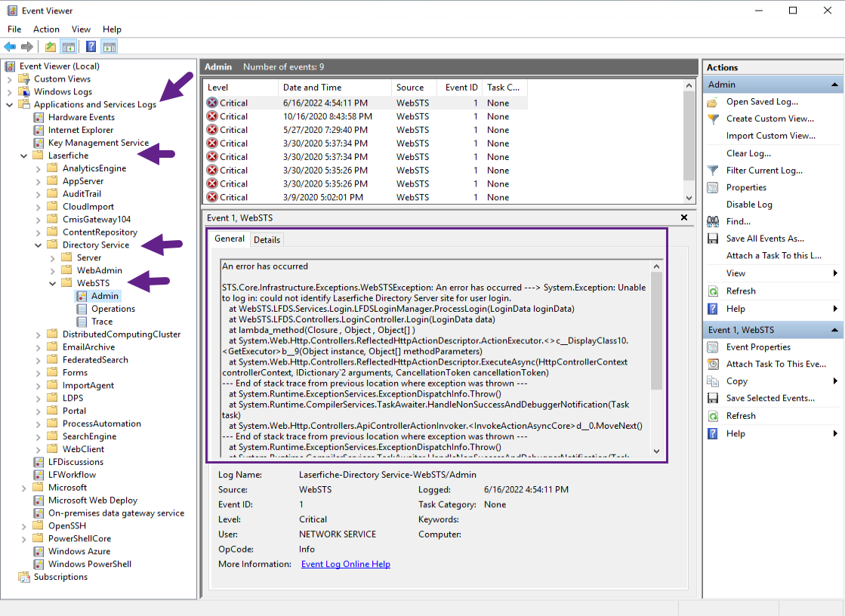Click Attach Task To This Event icon
The width and height of the screenshot is (845, 616).
pyautogui.click(x=712, y=365)
